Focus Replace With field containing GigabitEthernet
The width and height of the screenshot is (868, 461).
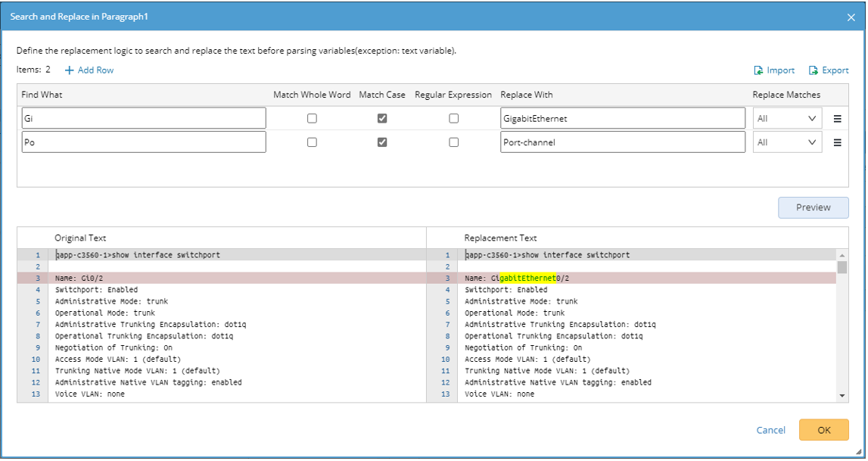pyautogui.click(x=623, y=118)
